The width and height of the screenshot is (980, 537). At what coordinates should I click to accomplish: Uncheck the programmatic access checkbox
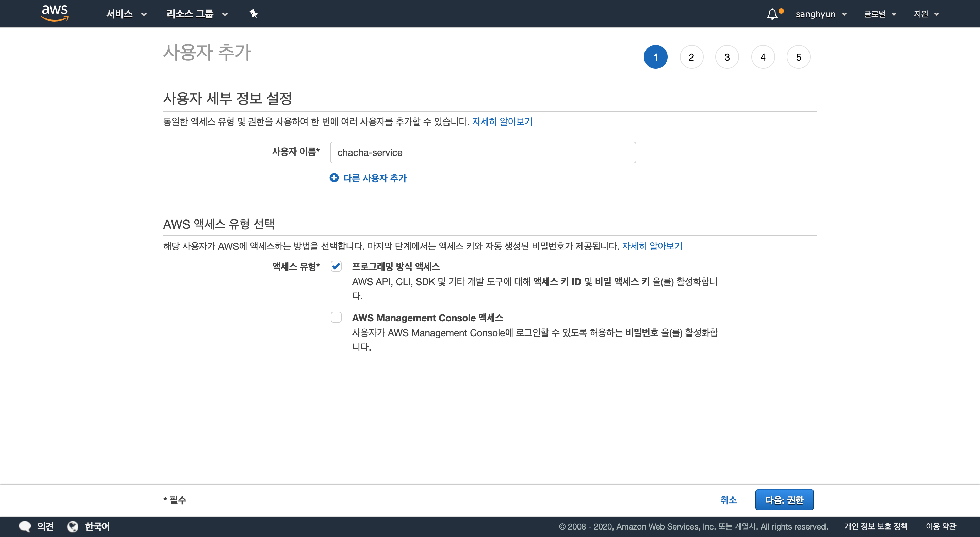coord(336,266)
